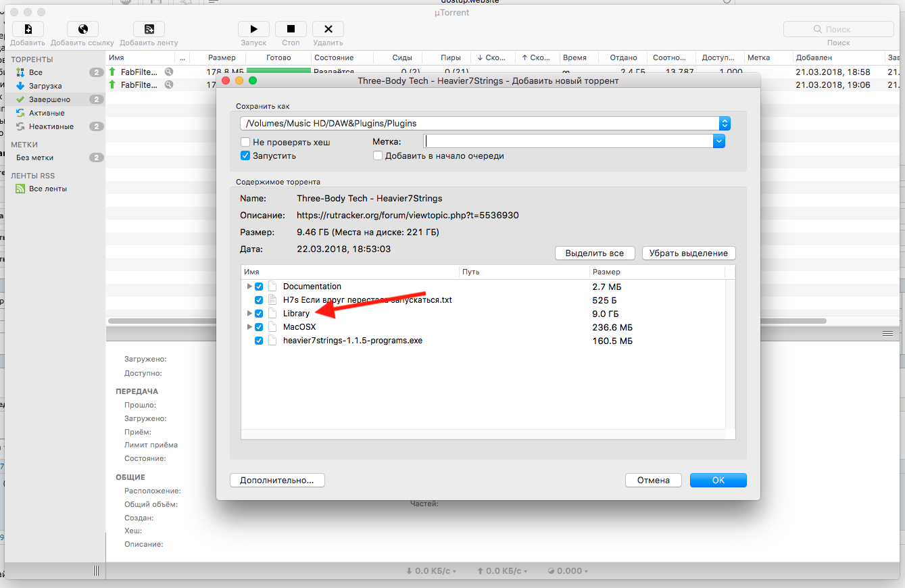Click the Готово progress bar of the first FabFilter torrent

(278, 71)
